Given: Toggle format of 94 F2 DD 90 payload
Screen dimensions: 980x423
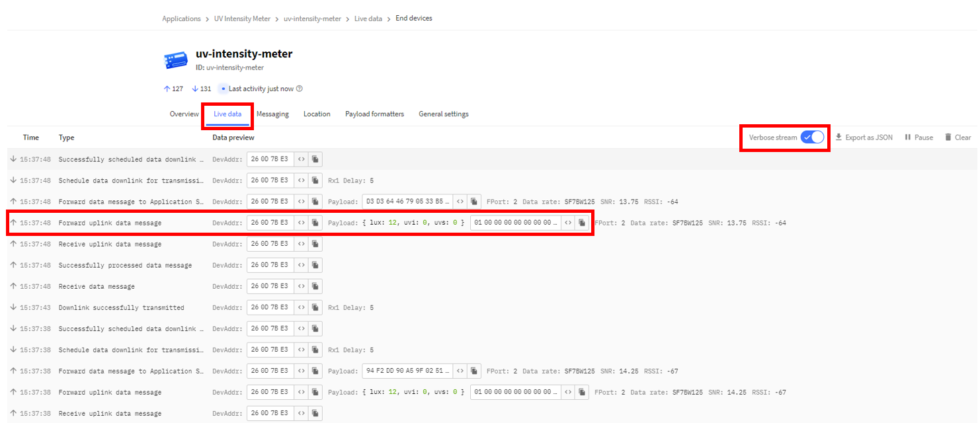Looking at the screenshot, I should 460,371.
